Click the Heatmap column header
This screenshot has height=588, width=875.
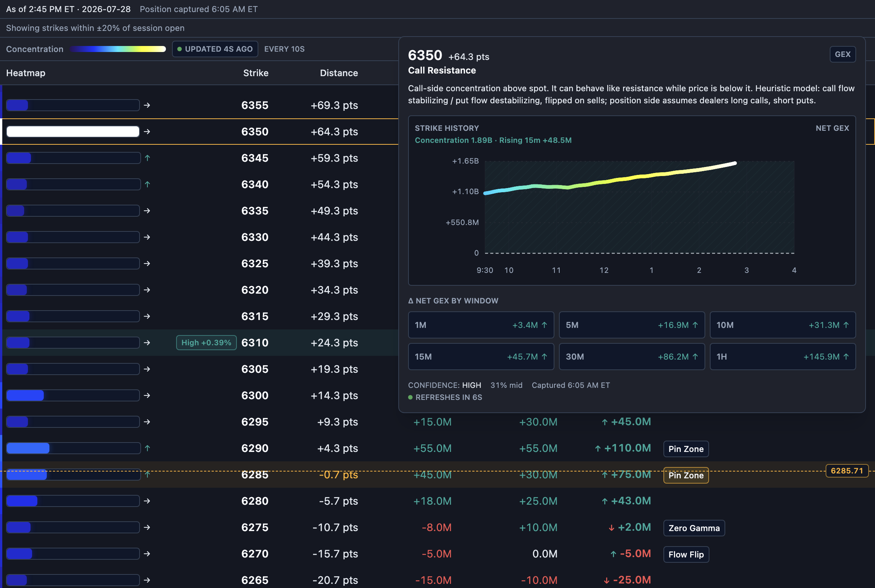[x=26, y=73]
